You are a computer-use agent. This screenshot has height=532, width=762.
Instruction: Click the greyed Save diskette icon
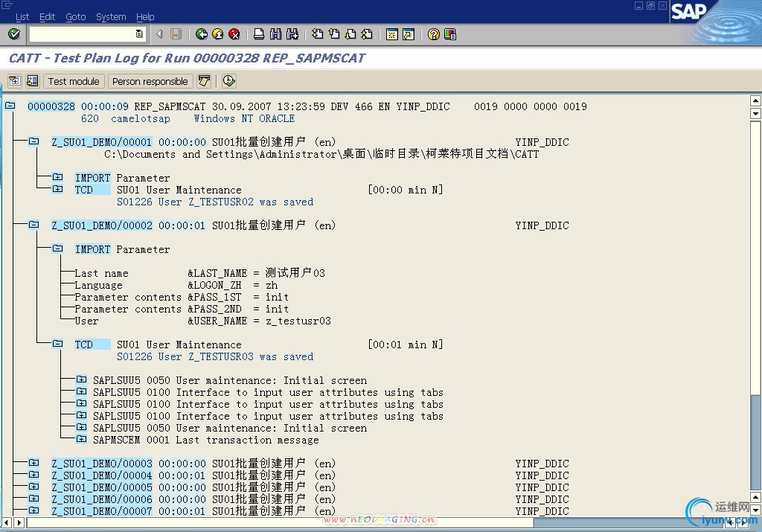[176, 34]
